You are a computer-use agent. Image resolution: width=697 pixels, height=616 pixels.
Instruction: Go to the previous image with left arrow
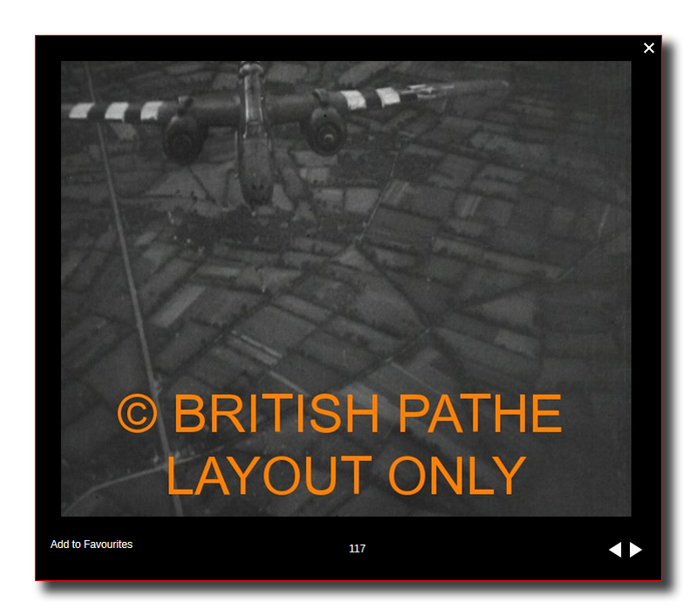(615, 549)
